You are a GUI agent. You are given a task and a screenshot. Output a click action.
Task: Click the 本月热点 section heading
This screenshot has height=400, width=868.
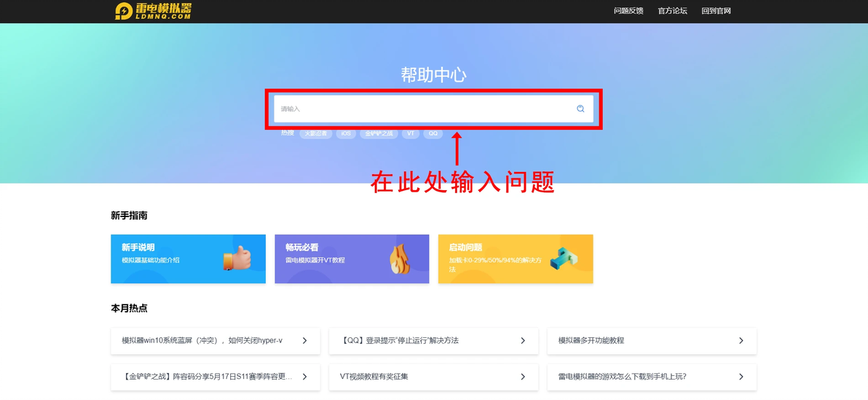click(x=129, y=308)
